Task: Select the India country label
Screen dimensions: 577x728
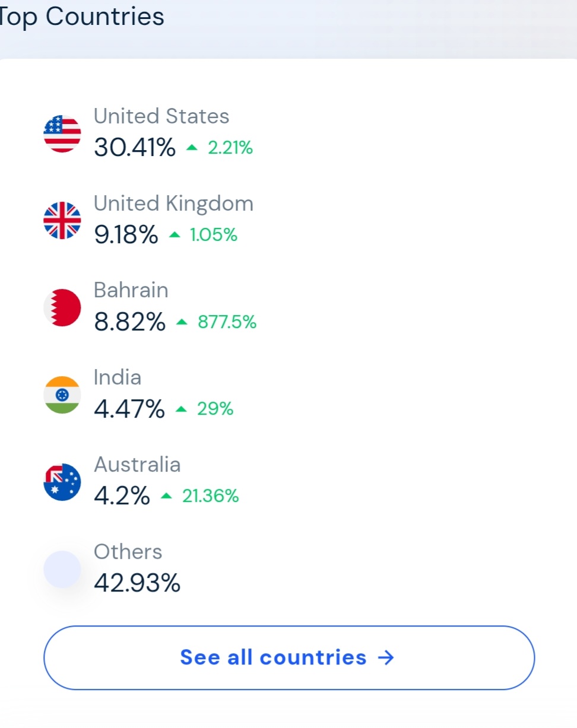Action: 118,377
